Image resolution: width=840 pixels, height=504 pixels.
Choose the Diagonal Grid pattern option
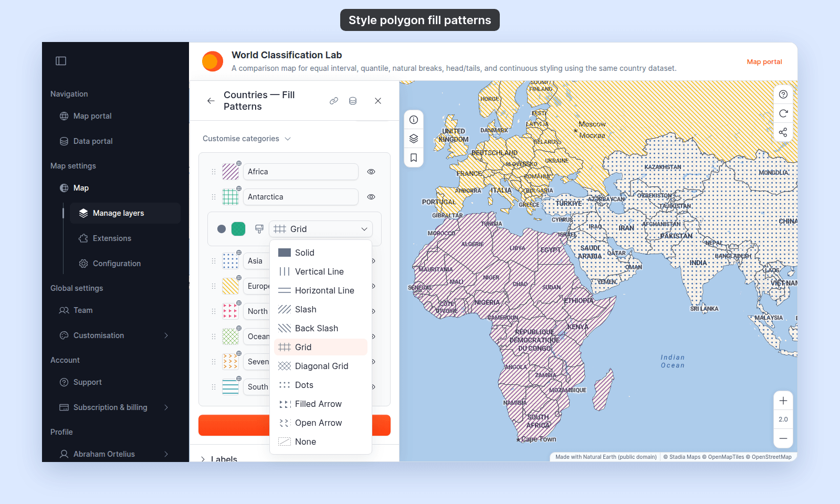(321, 366)
